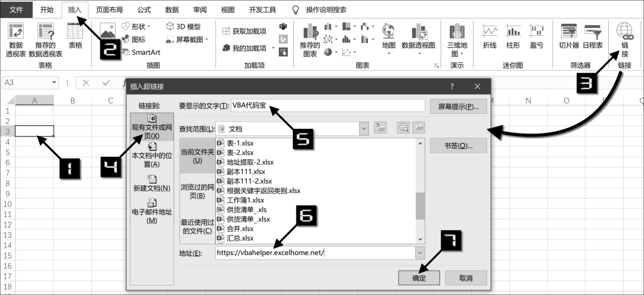Click the Cancel (取消) button
The image size is (644, 295).
(466, 278)
